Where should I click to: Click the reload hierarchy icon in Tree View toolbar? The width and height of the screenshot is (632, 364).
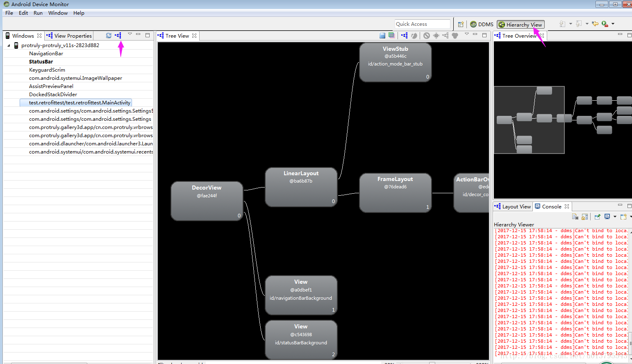click(405, 36)
